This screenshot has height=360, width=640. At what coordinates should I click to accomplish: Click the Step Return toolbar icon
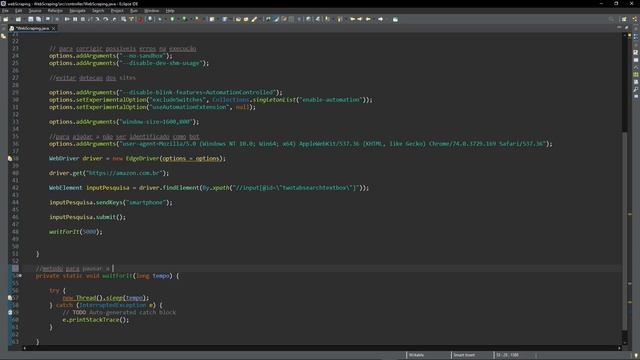(114, 19)
